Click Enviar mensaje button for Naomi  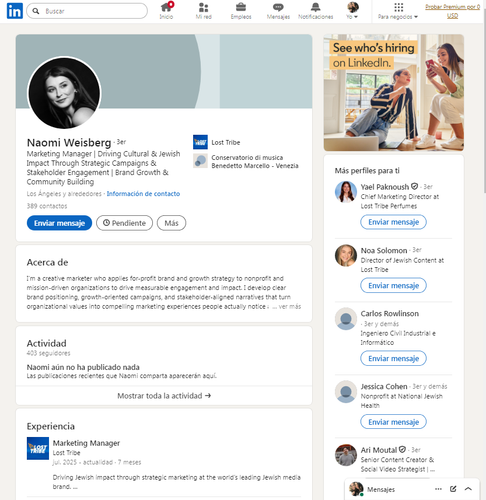(59, 223)
